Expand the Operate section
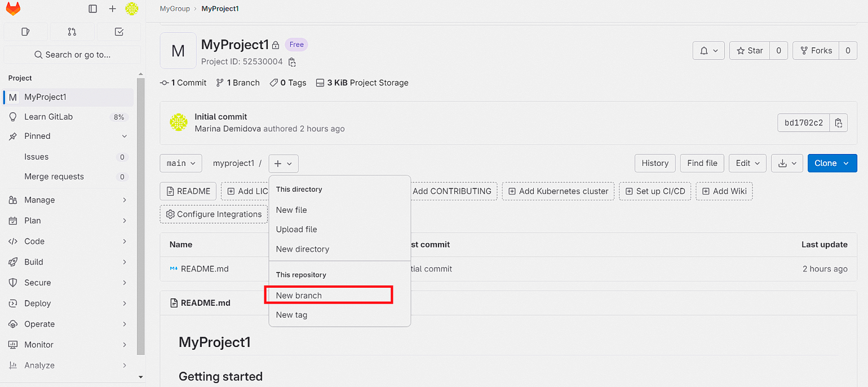Image resolution: width=868 pixels, height=387 pixels. point(69,324)
